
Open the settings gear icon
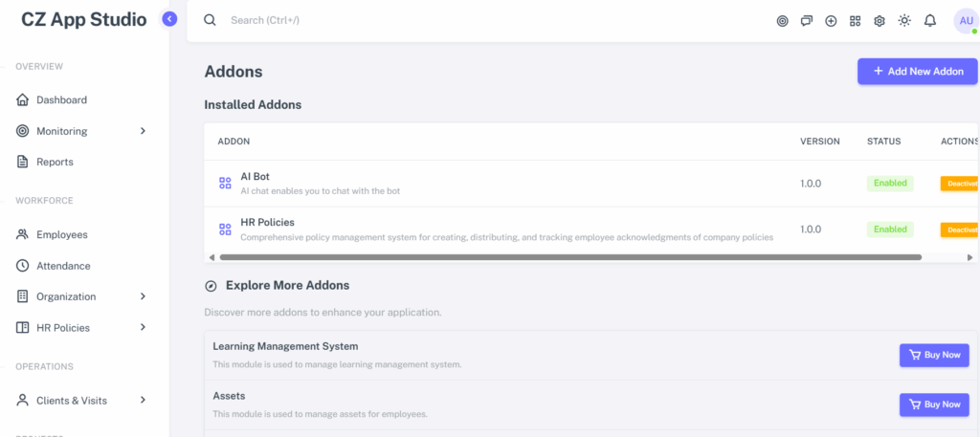tap(880, 21)
